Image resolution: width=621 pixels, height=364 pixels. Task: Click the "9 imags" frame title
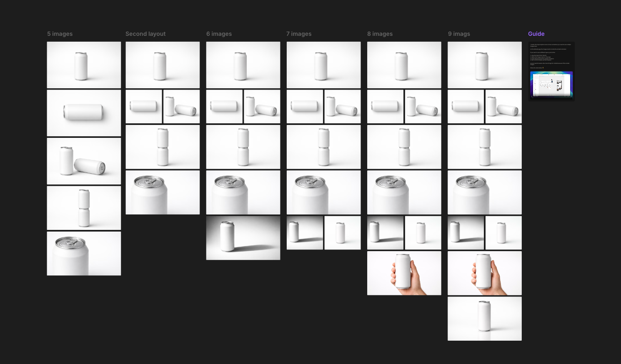click(459, 34)
